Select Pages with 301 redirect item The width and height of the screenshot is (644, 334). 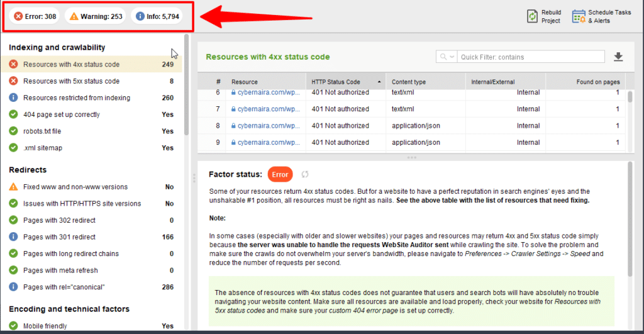(59, 237)
